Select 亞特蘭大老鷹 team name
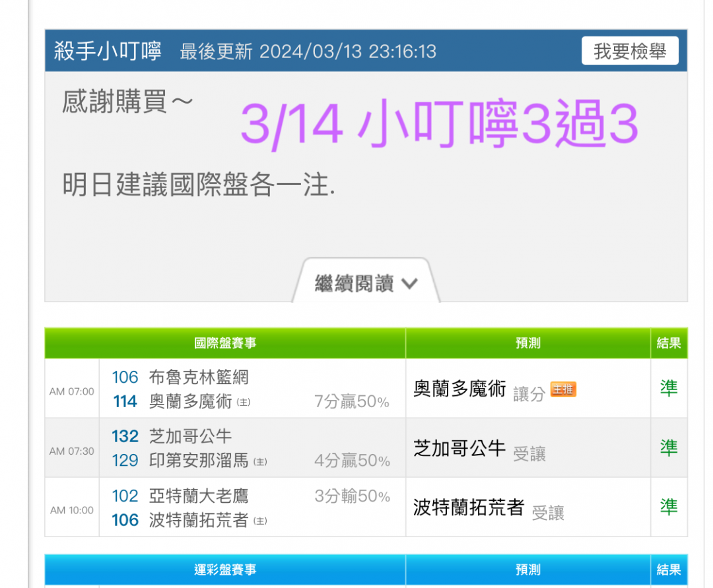The height and width of the screenshot is (588, 713). (x=199, y=496)
